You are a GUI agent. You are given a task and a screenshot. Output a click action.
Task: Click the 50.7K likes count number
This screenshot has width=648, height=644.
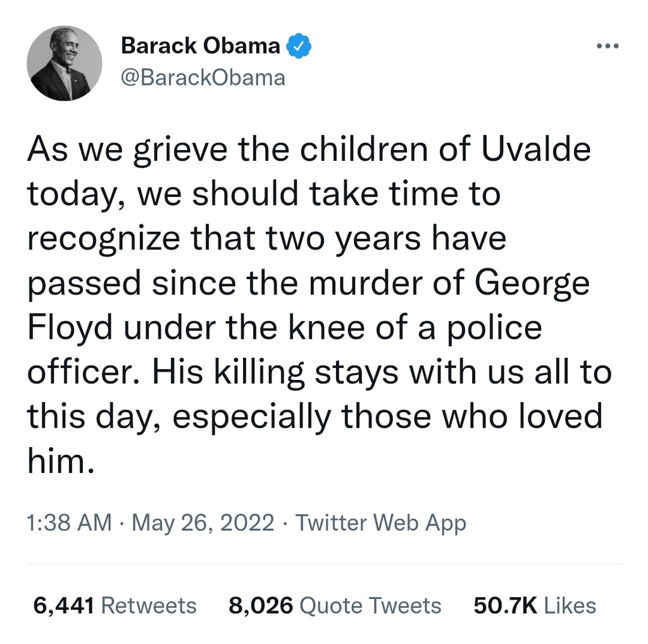click(x=506, y=605)
